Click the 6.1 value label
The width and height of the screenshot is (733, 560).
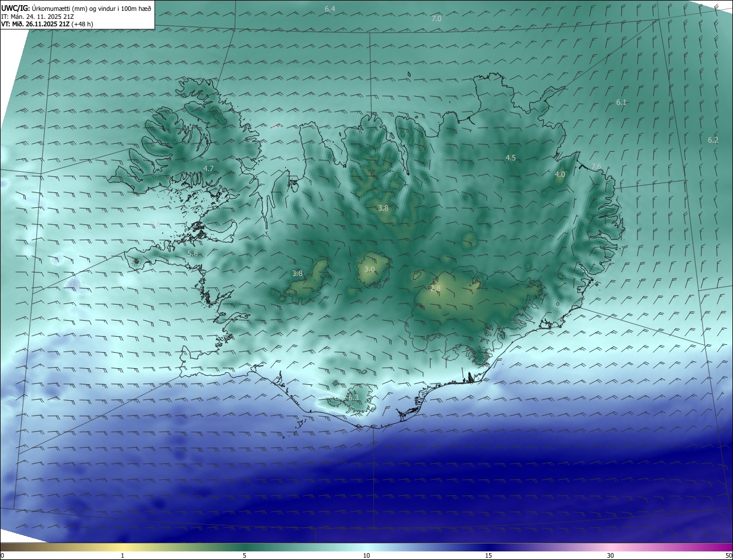coord(621,102)
